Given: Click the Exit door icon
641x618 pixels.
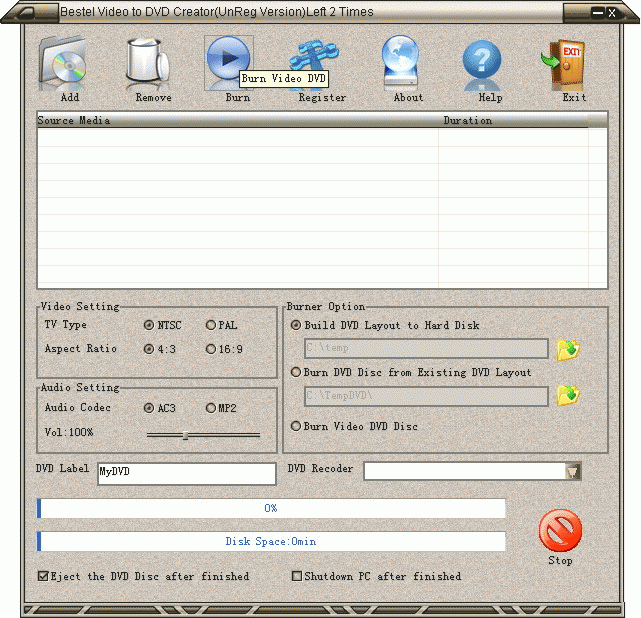Looking at the screenshot, I should [x=564, y=65].
